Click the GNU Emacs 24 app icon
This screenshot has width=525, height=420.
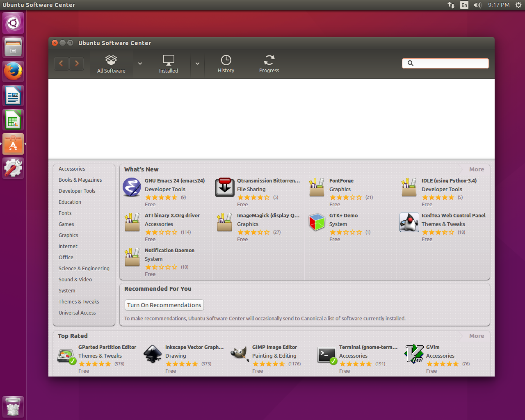click(x=132, y=187)
